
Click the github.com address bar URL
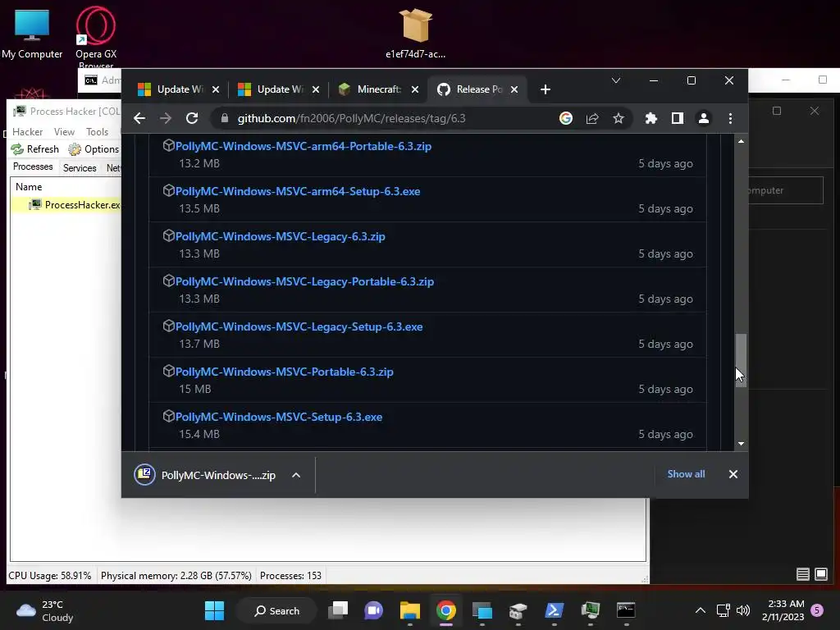[x=351, y=118]
